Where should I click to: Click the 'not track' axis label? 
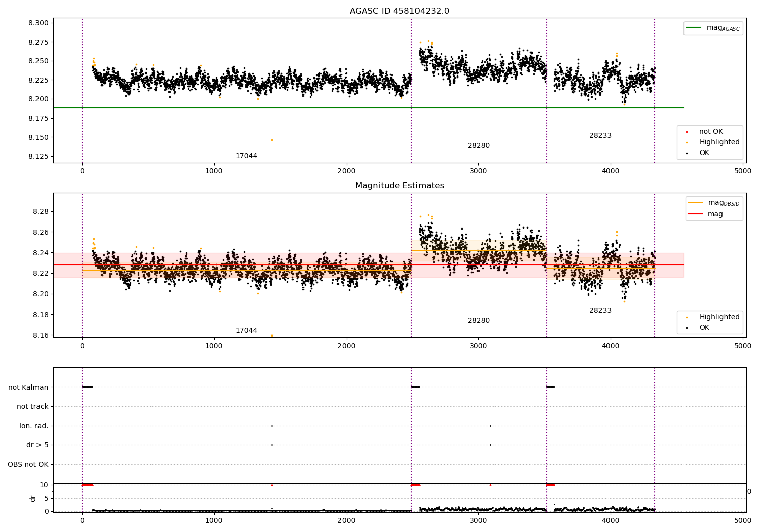pyautogui.click(x=32, y=407)
